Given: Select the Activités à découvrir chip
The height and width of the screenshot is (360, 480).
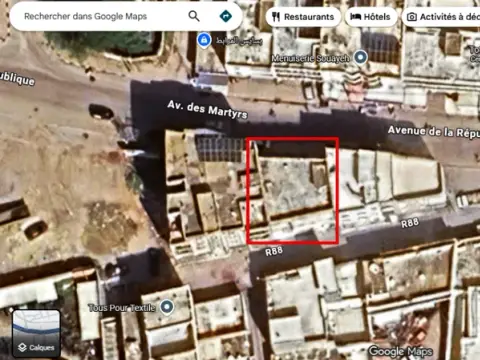Looking at the screenshot, I should [441, 17].
